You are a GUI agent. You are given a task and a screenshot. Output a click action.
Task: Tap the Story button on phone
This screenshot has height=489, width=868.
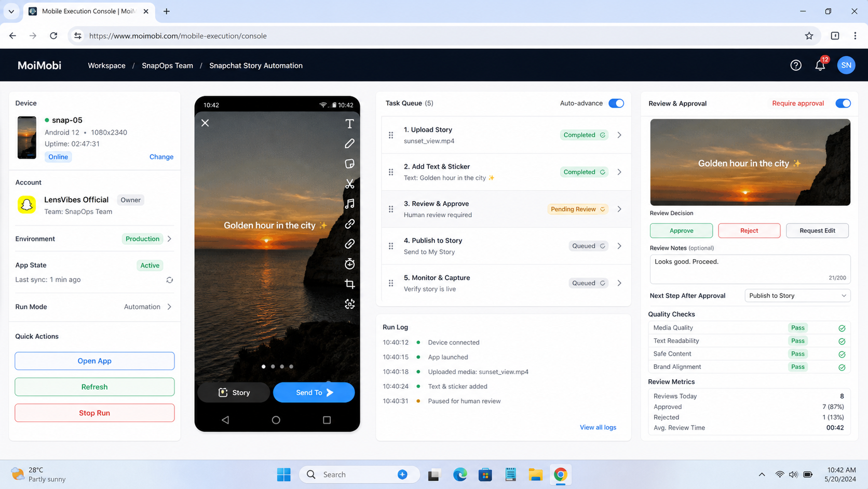pyautogui.click(x=234, y=393)
